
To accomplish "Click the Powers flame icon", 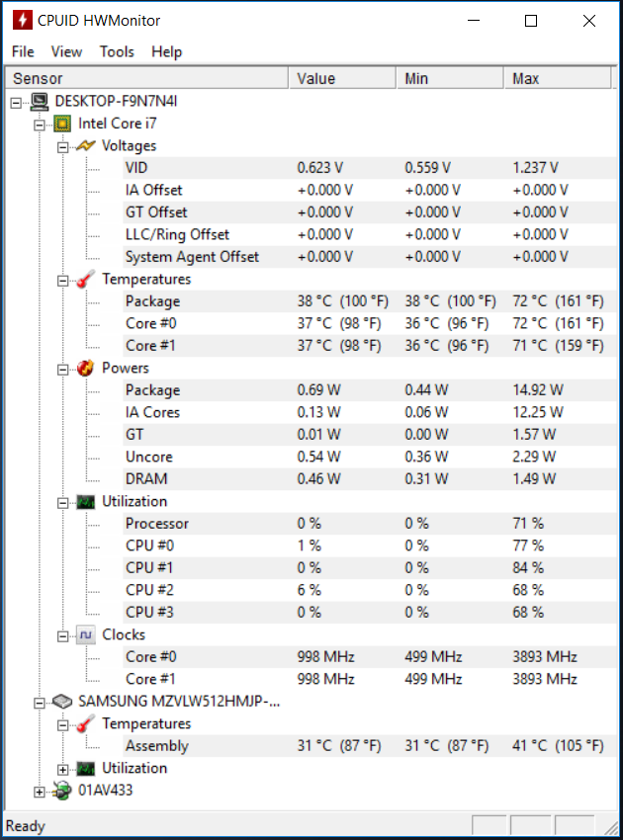I will pyautogui.click(x=86, y=368).
